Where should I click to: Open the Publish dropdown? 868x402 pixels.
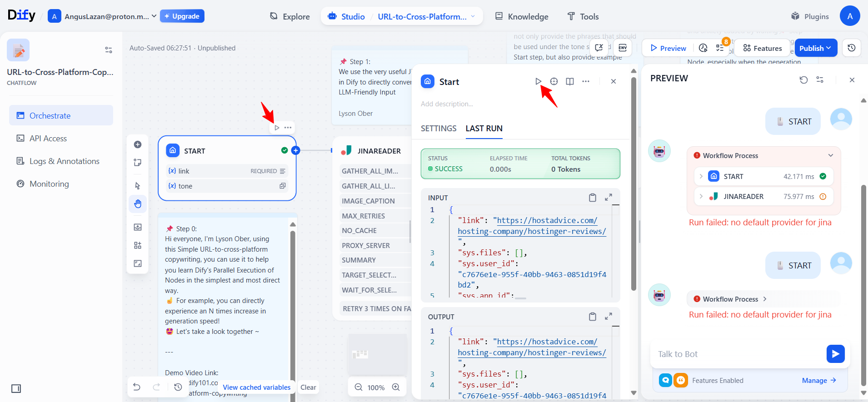coord(816,48)
